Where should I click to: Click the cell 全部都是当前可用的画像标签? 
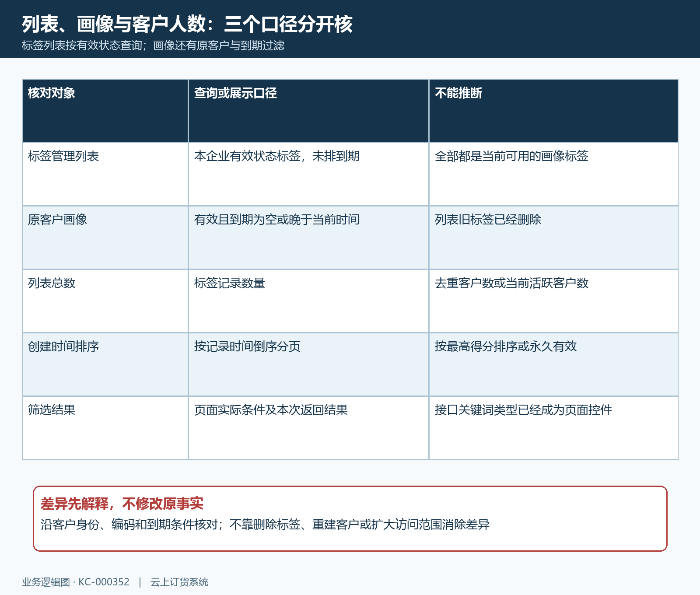tap(553, 174)
